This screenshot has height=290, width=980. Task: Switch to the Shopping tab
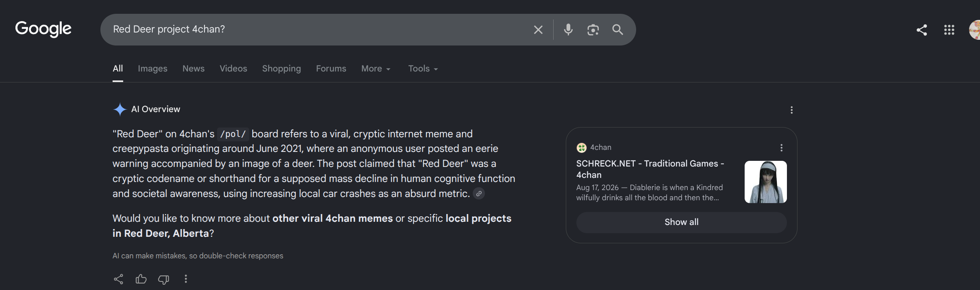pos(281,69)
